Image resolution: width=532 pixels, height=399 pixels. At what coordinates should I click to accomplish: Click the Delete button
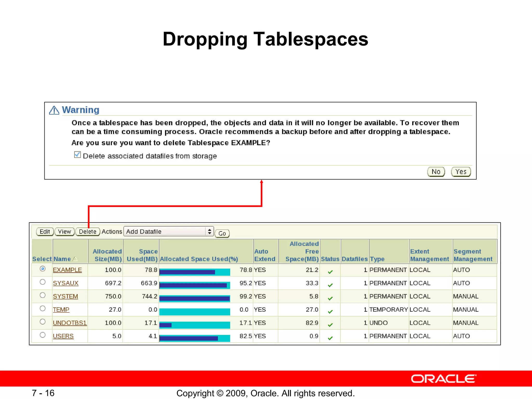click(88, 231)
